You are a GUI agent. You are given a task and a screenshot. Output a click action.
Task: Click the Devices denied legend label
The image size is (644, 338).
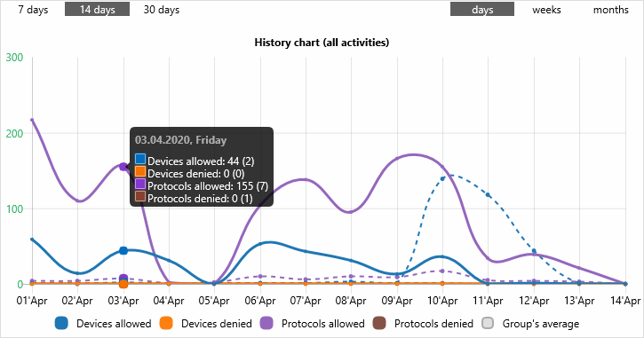[x=217, y=324]
